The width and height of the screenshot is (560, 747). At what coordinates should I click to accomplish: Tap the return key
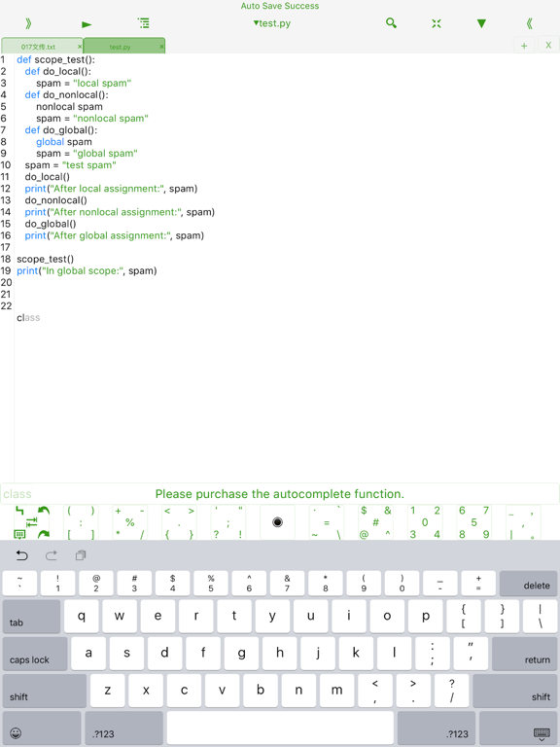point(524,654)
